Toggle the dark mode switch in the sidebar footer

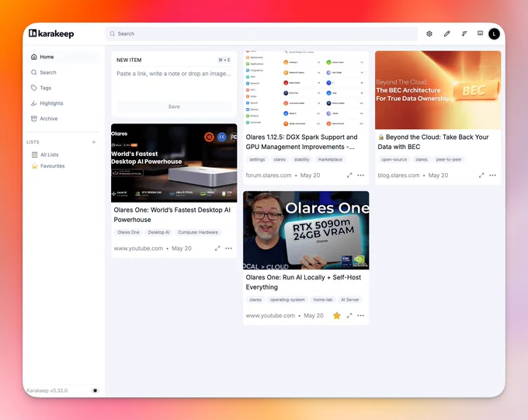[x=96, y=390]
